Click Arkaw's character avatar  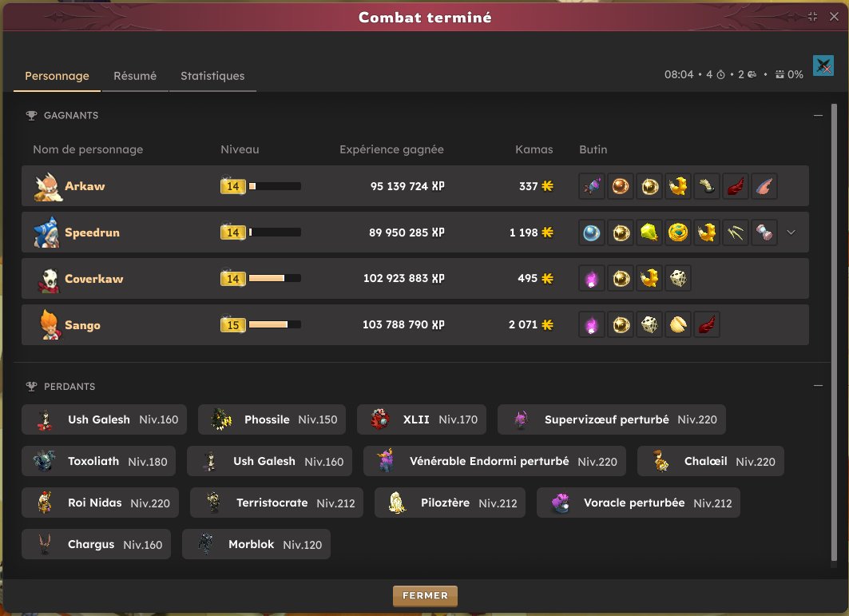click(x=48, y=187)
